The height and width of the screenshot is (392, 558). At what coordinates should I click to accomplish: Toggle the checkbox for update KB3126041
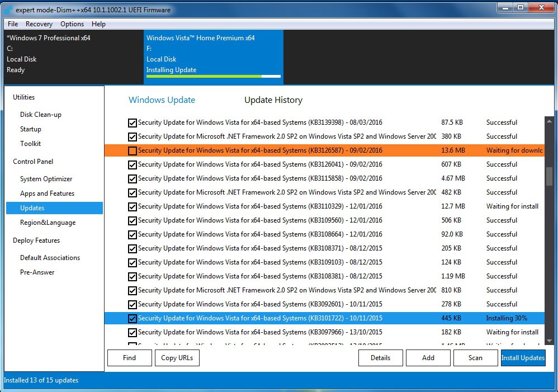[x=133, y=165]
